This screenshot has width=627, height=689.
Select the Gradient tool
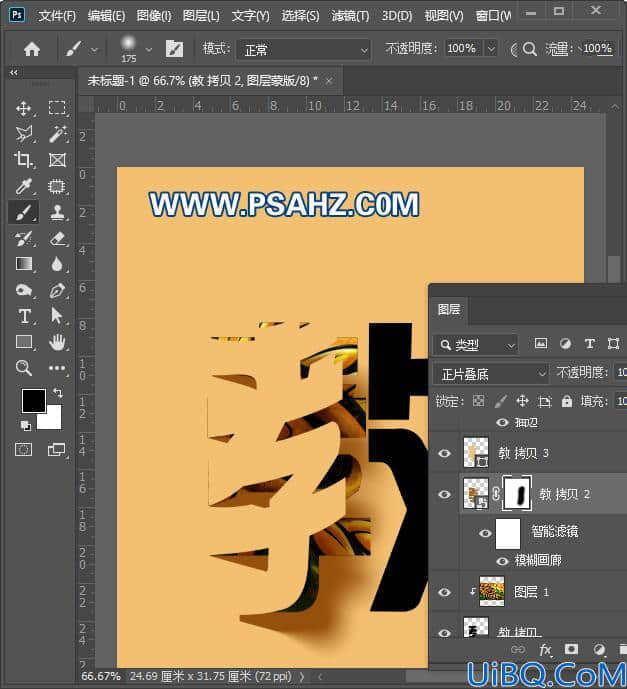pyautogui.click(x=23, y=264)
